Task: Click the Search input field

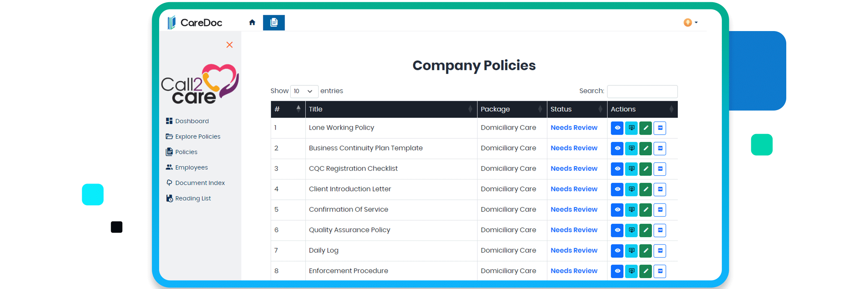Action: coord(642,91)
